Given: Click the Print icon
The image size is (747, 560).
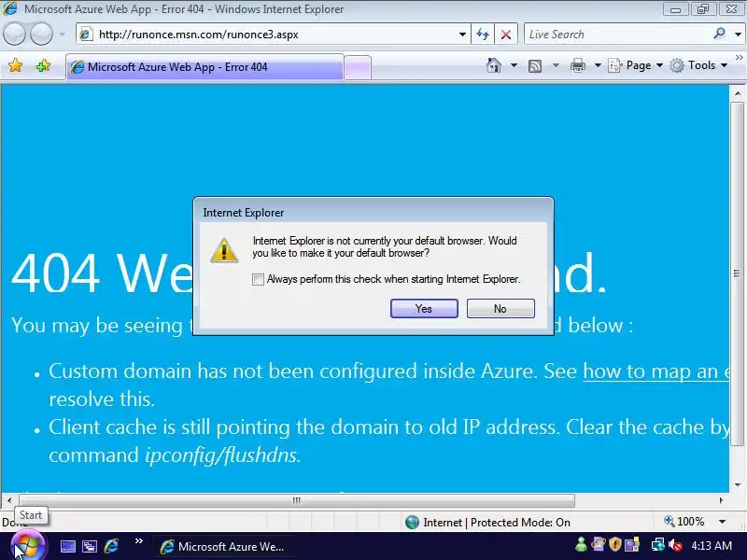Looking at the screenshot, I should click(577, 65).
